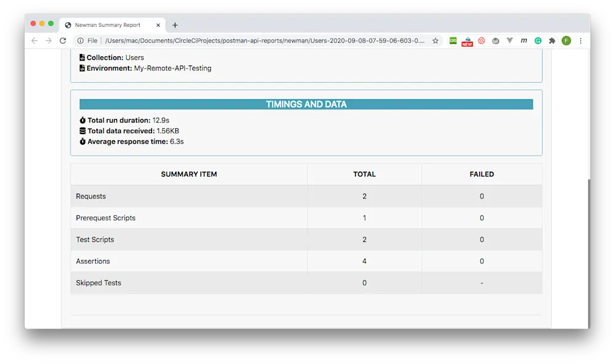Screen dimensions: 615x364
Task: Open the Chrome three-dot menu
Action: [x=580, y=40]
